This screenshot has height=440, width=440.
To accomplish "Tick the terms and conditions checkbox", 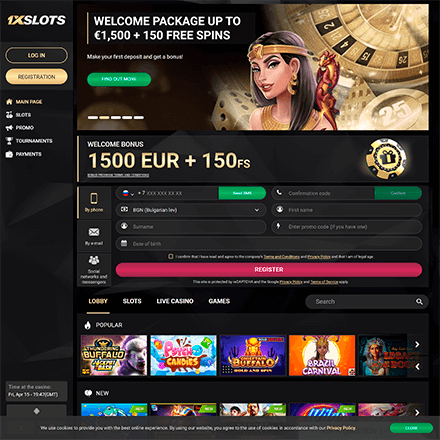I will point(171,256).
